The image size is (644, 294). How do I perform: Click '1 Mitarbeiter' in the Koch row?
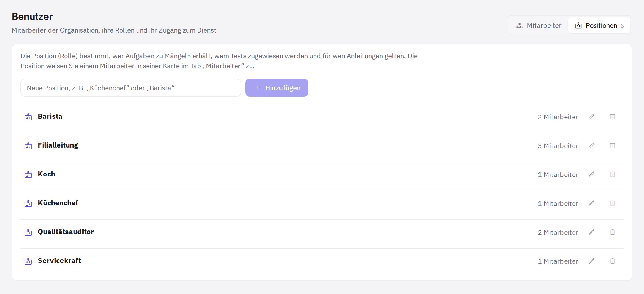coord(558,175)
